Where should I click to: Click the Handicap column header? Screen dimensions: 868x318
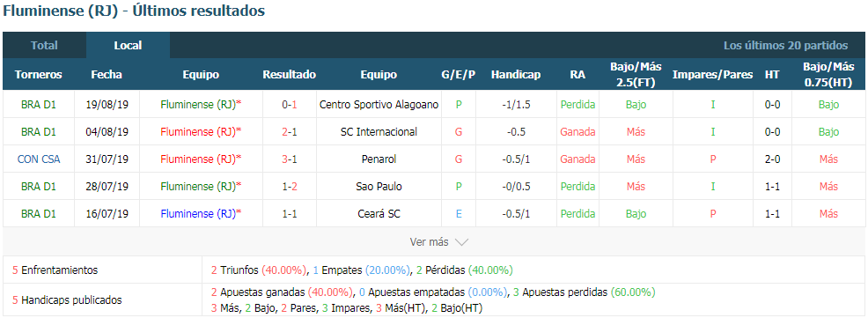[x=516, y=75]
